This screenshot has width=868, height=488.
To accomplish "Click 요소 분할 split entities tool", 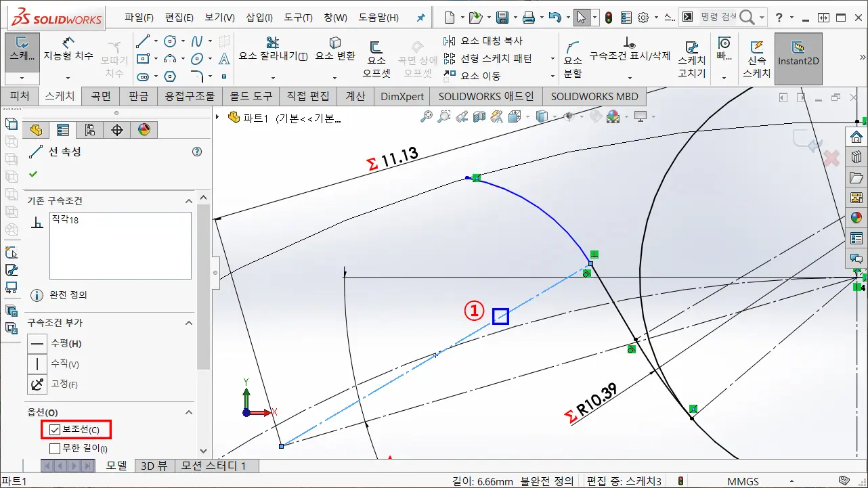I will pyautogui.click(x=573, y=59).
